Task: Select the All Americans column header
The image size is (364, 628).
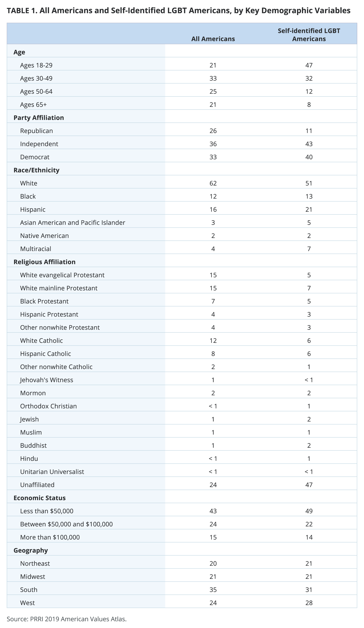Action: (213, 39)
